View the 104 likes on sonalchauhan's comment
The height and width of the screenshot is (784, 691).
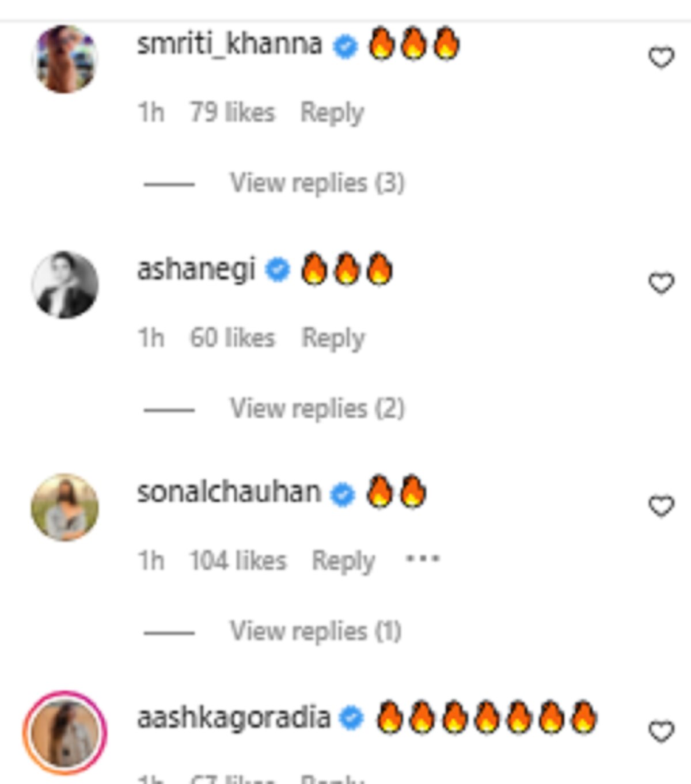(x=238, y=560)
